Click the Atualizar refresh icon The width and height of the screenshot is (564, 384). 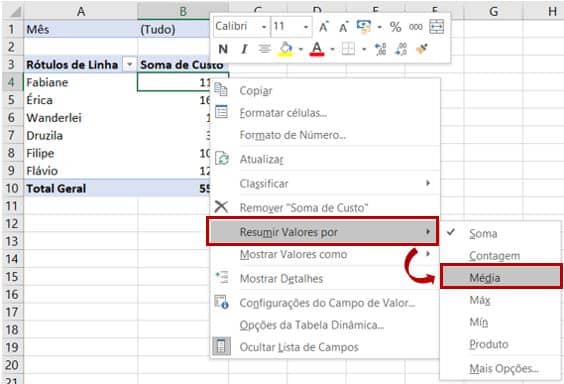pos(222,159)
